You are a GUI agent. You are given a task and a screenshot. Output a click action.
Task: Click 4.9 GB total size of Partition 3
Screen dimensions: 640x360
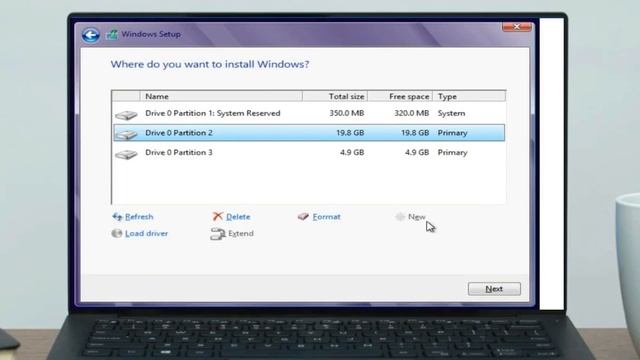[352, 152]
